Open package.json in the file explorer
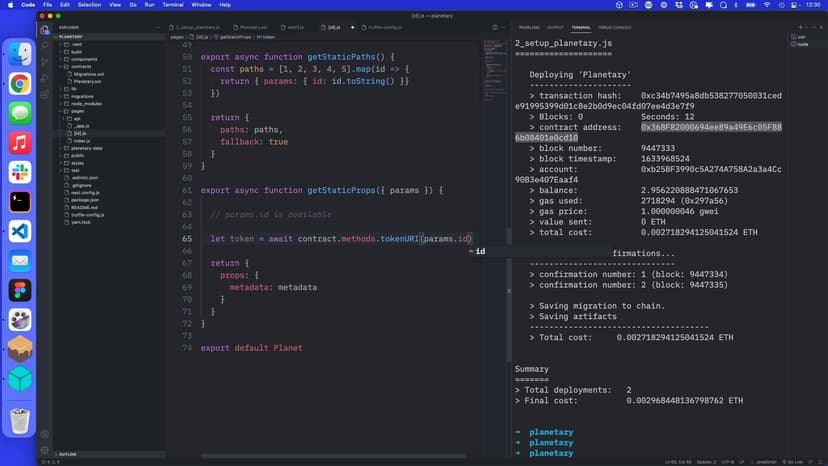Viewport: 828px width, 466px height. click(x=86, y=199)
